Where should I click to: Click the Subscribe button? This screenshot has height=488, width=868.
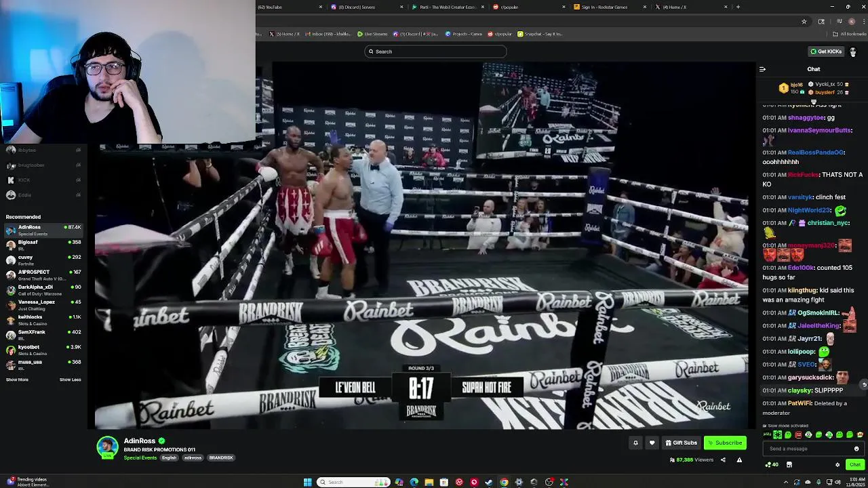click(725, 443)
